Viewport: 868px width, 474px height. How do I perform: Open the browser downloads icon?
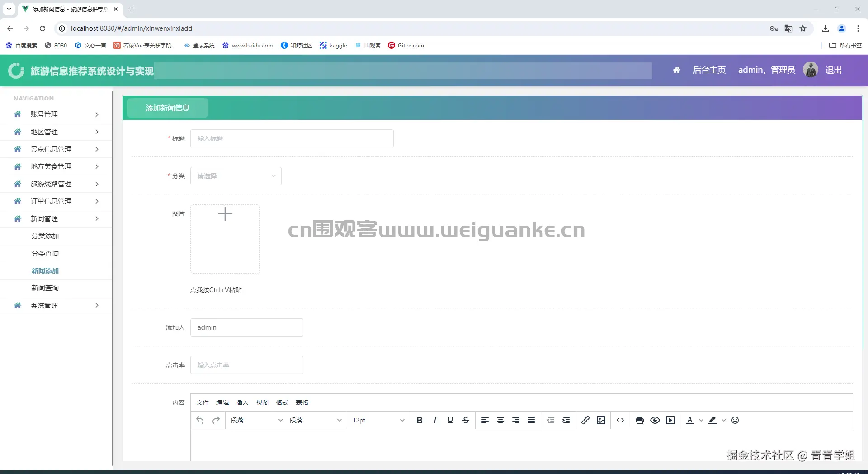[x=826, y=28]
